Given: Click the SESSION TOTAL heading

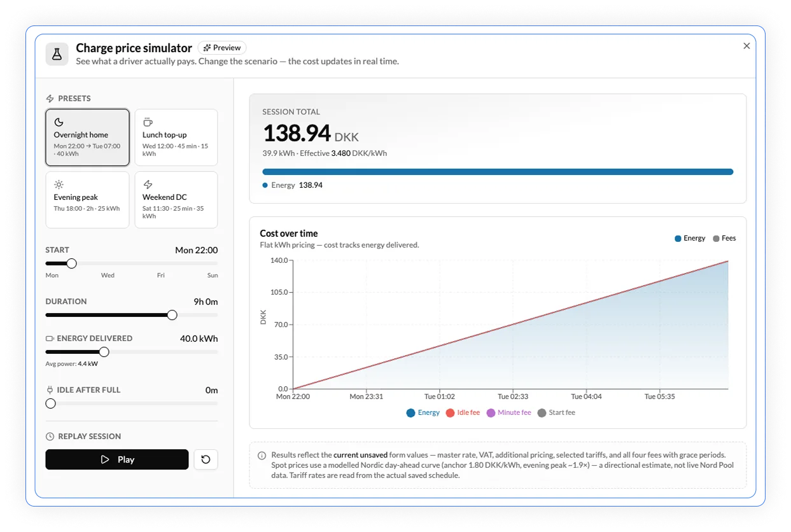Looking at the screenshot, I should 291,112.
